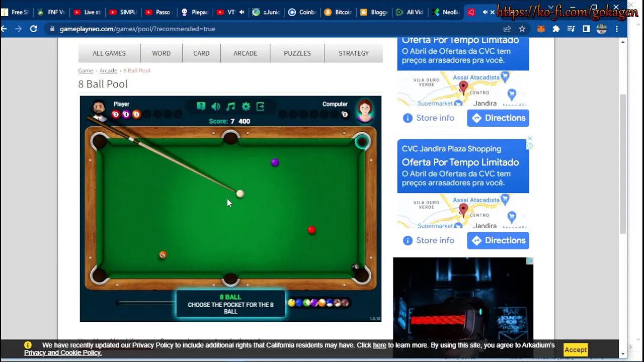The image size is (644, 362).
Task: Choose the top-middle pocket
Action: pyautogui.click(x=230, y=137)
